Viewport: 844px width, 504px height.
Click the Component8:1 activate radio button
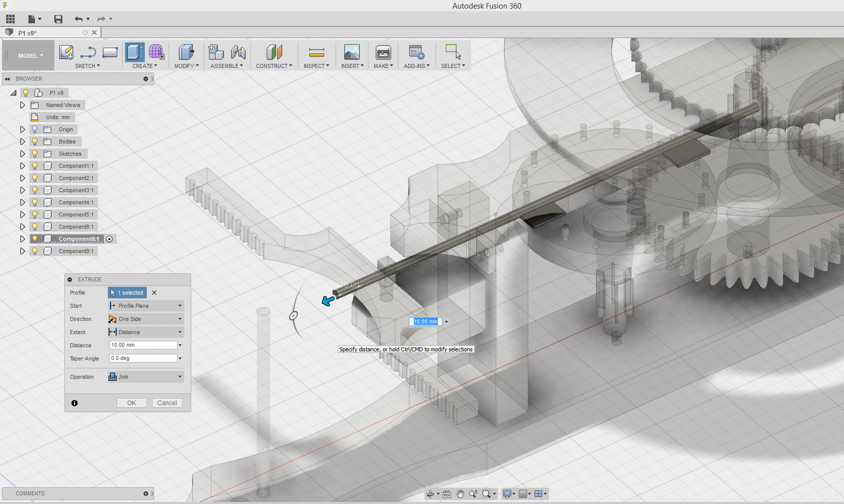110,239
